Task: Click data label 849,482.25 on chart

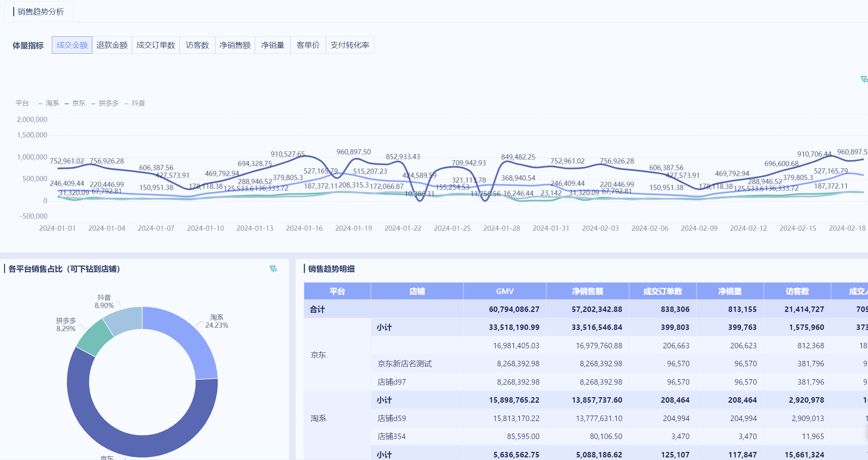Action: 518,157
